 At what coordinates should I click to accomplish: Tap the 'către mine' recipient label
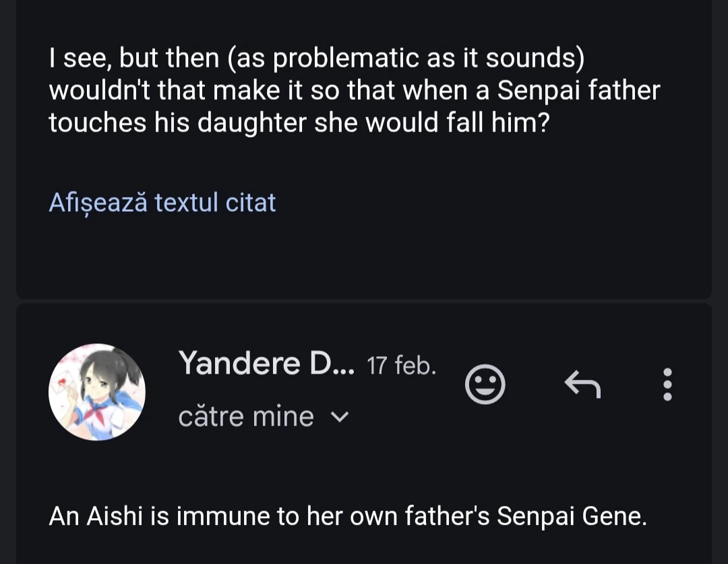[246, 416]
